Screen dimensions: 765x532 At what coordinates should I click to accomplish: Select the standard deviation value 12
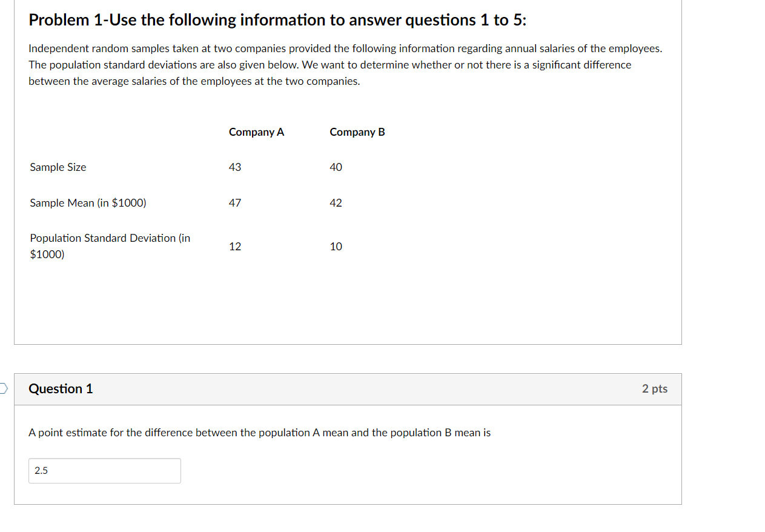(235, 246)
